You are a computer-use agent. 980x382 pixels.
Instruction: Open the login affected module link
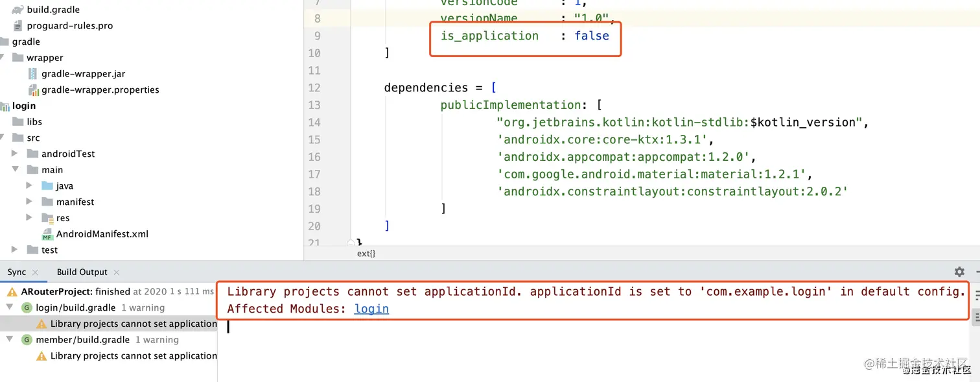[371, 309]
